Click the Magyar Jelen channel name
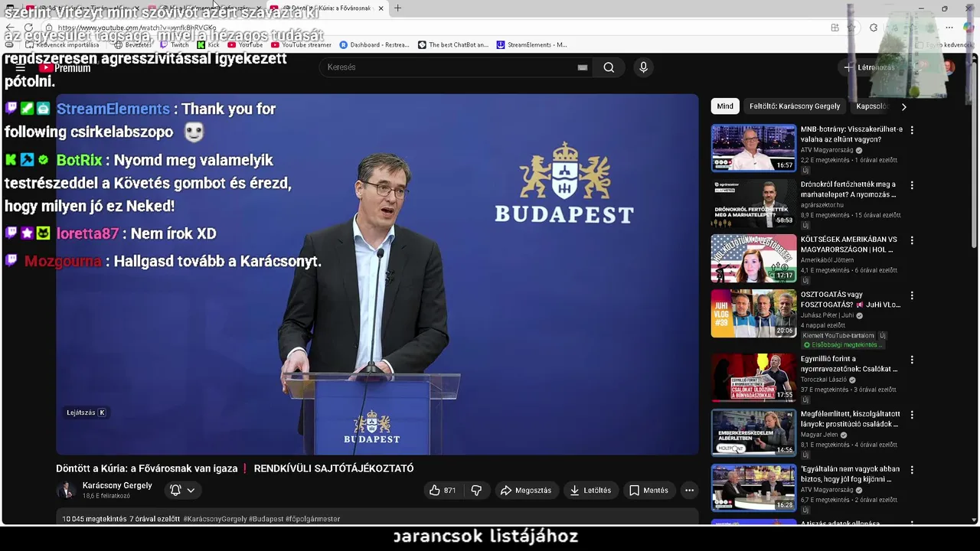 tap(819, 435)
